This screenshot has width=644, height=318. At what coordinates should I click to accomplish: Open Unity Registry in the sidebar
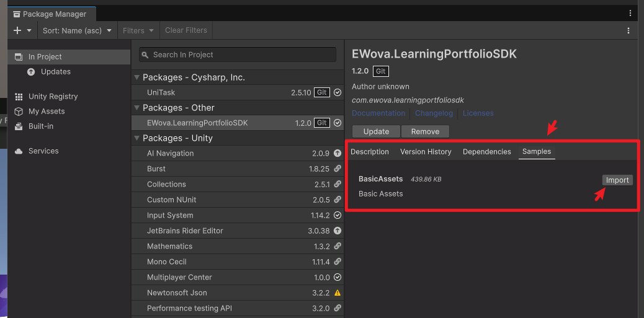click(69, 97)
